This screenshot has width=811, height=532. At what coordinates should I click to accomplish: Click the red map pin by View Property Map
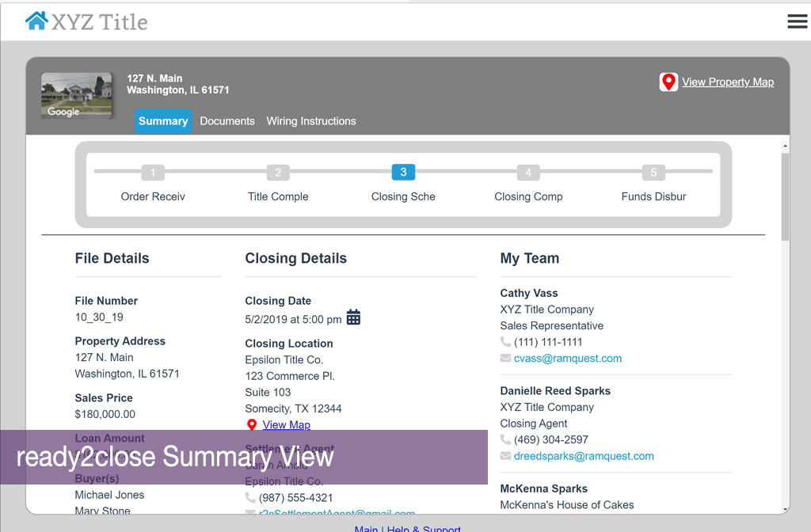[x=668, y=82]
